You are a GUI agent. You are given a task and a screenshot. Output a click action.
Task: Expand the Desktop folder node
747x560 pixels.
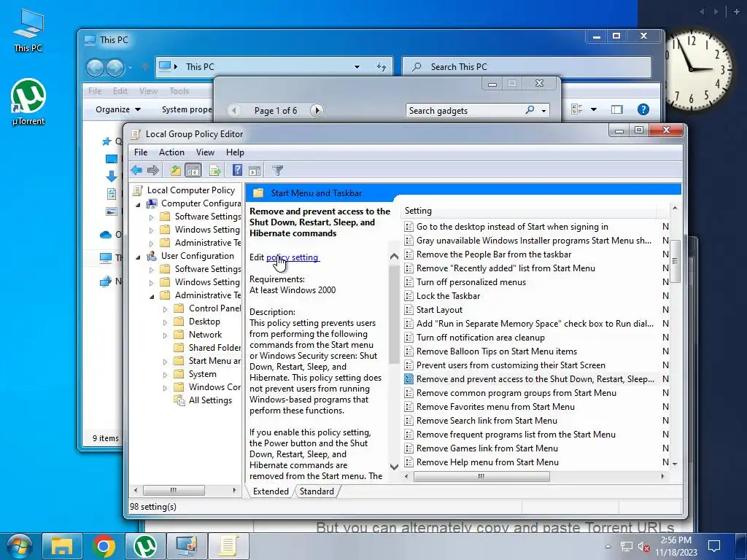(x=166, y=322)
